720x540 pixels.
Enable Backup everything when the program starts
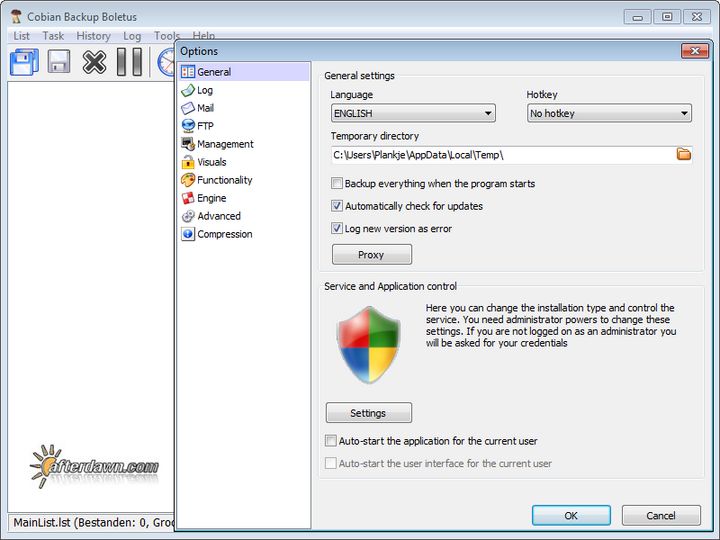click(337, 184)
